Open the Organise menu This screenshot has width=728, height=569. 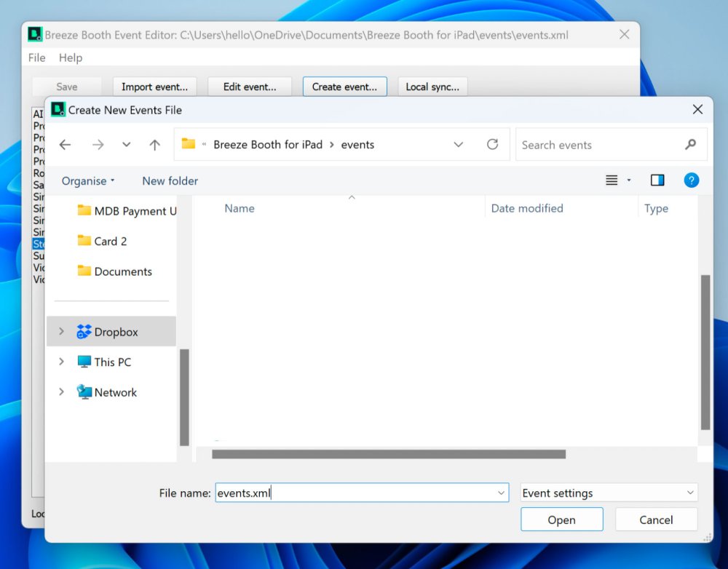(88, 181)
